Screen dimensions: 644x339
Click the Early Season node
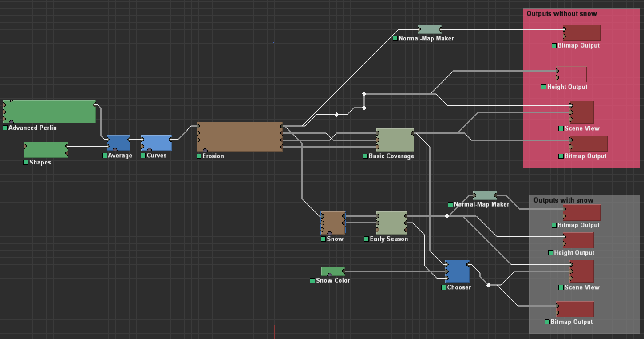pyautogui.click(x=391, y=223)
